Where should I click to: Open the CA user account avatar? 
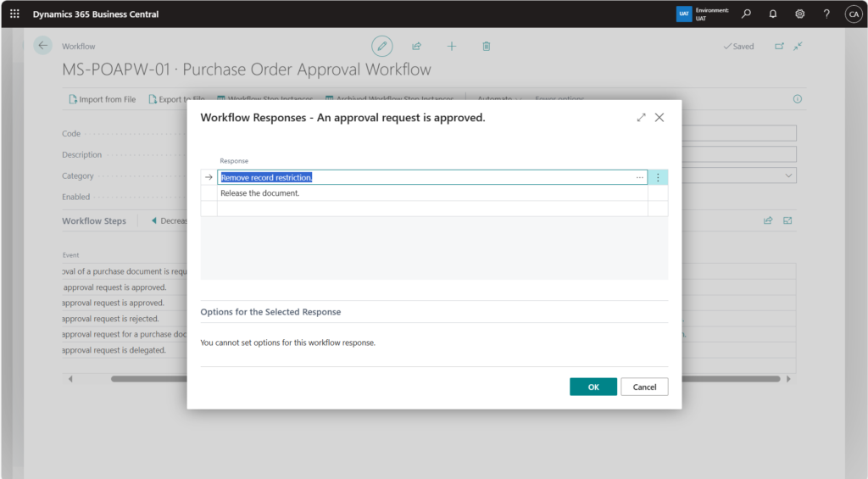(854, 14)
